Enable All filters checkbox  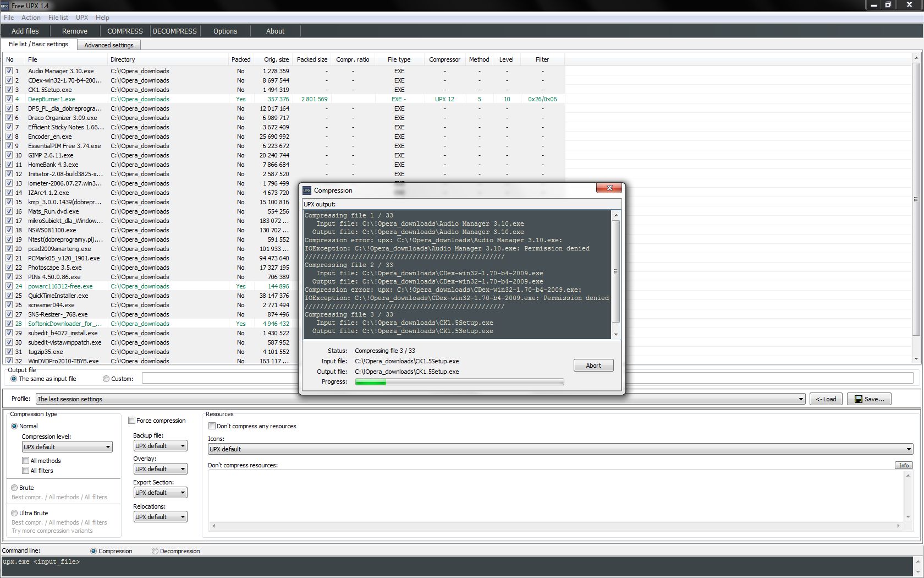pyautogui.click(x=25, y=471)
